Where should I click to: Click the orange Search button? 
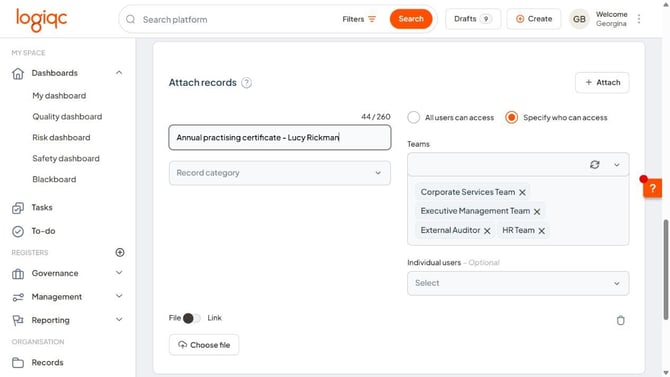click(411, 19)
